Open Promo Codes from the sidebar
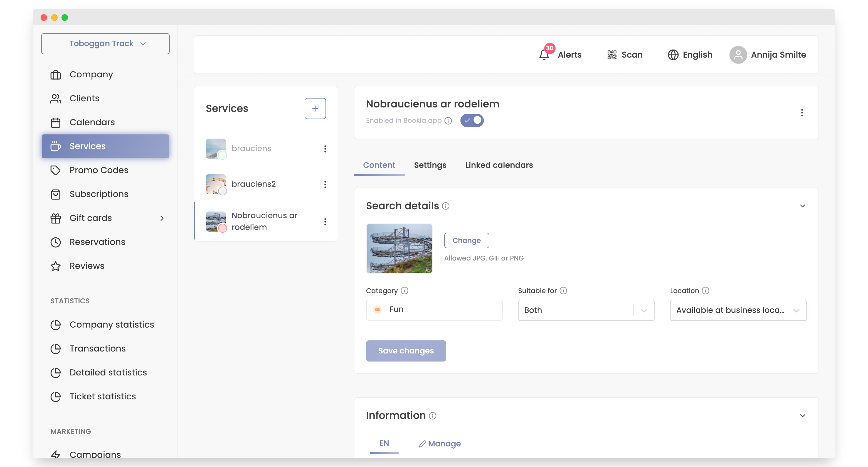868x467 pixels. (x=98, y=170)
